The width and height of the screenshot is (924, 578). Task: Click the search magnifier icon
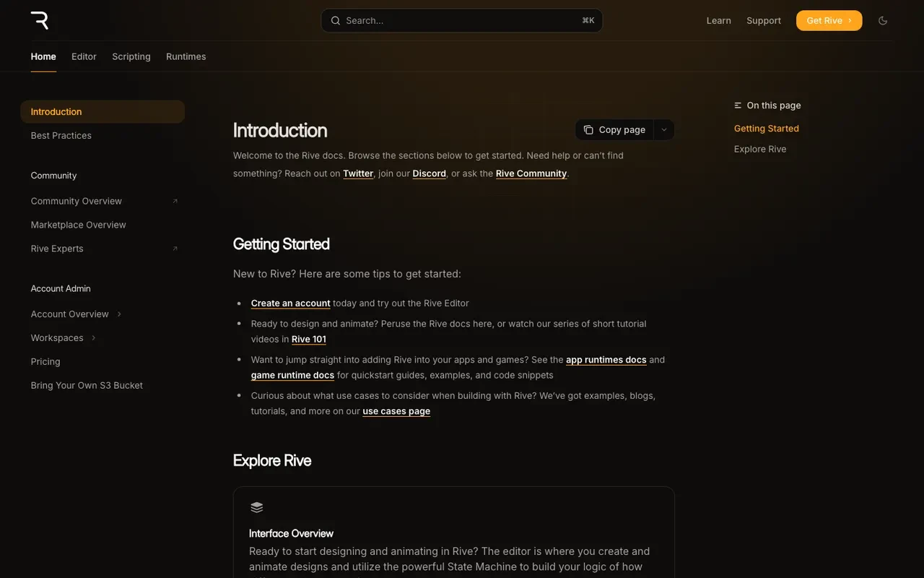pyautogui.click(x=336, y=21)
